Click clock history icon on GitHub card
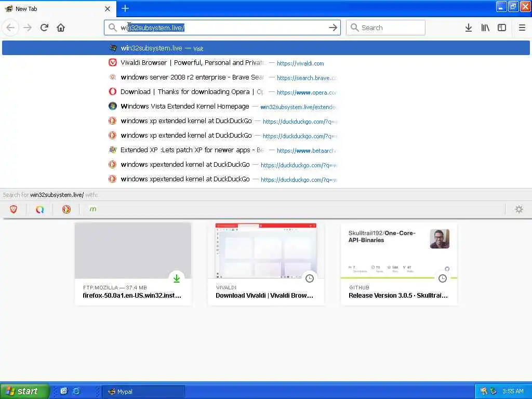Screen dimensions: 532x399 click(443, 278)
